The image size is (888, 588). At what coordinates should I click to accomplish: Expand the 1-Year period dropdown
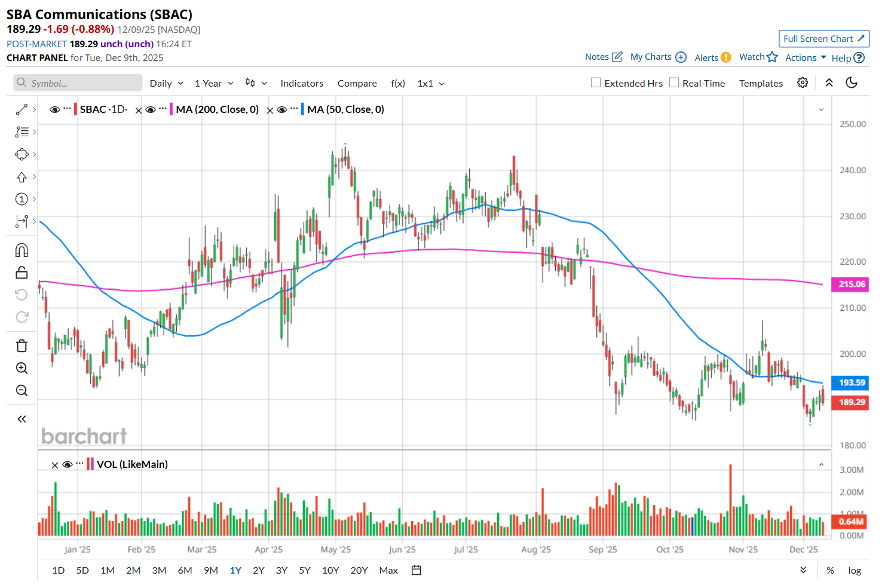coord(214,84)
